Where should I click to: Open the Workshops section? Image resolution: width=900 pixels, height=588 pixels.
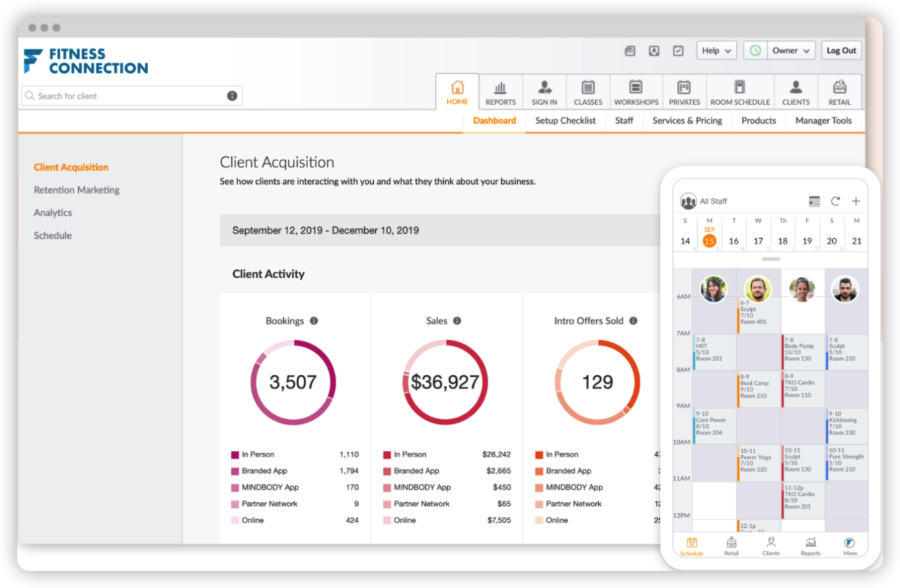pyautogui.click(x=636, y=93)
